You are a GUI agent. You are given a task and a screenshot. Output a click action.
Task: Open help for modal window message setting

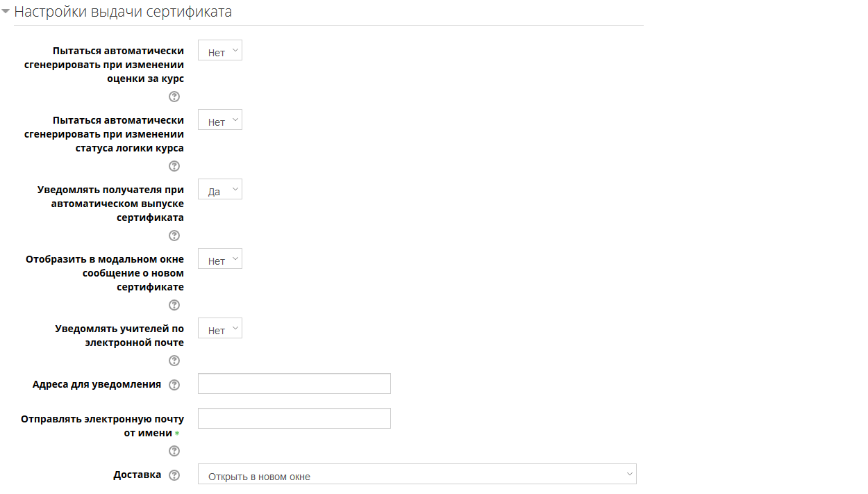pyautogui.click(x=174, y=305)
